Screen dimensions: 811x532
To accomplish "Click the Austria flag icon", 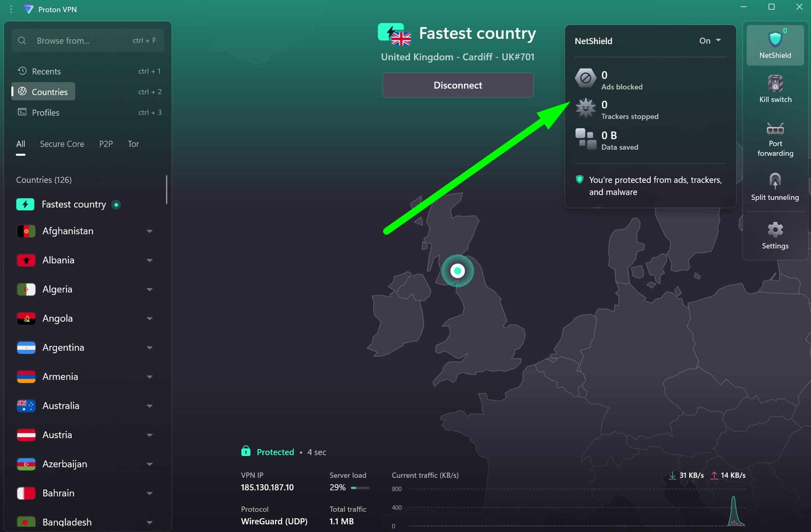I will coord(26,435).
